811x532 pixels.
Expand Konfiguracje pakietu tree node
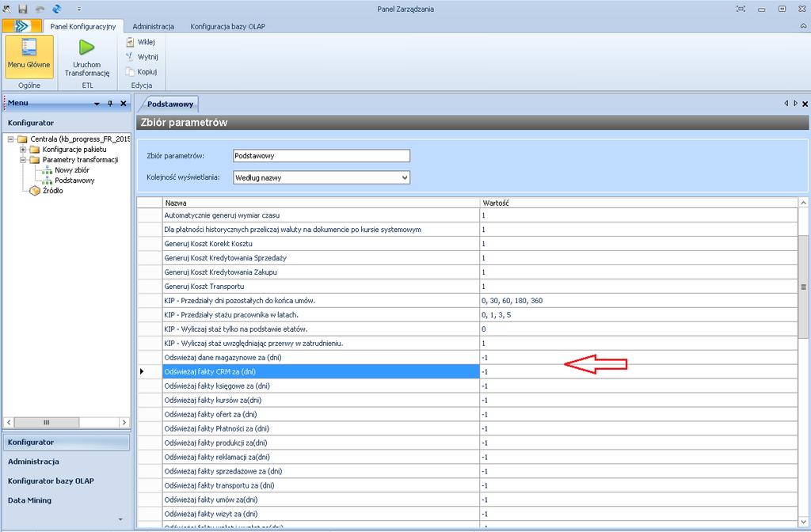tap(23, 150)
